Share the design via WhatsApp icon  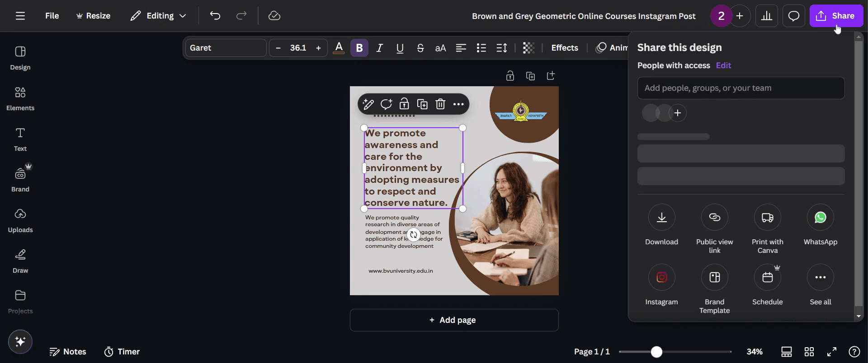[x=820, y=217]
